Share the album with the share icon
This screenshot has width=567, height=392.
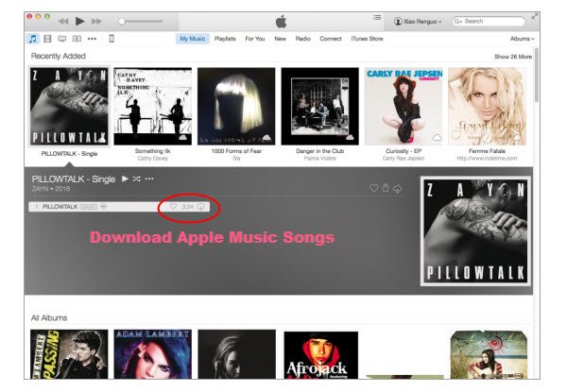coord(386,188)
